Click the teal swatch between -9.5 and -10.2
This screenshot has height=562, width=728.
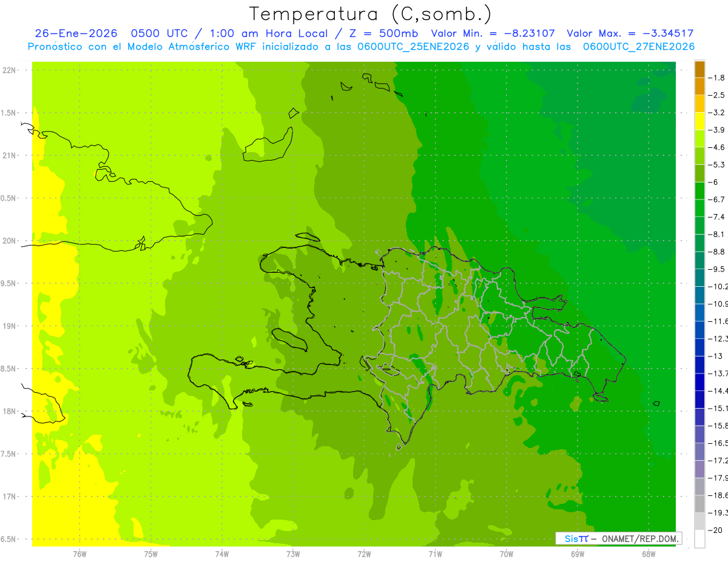point(699,277)
